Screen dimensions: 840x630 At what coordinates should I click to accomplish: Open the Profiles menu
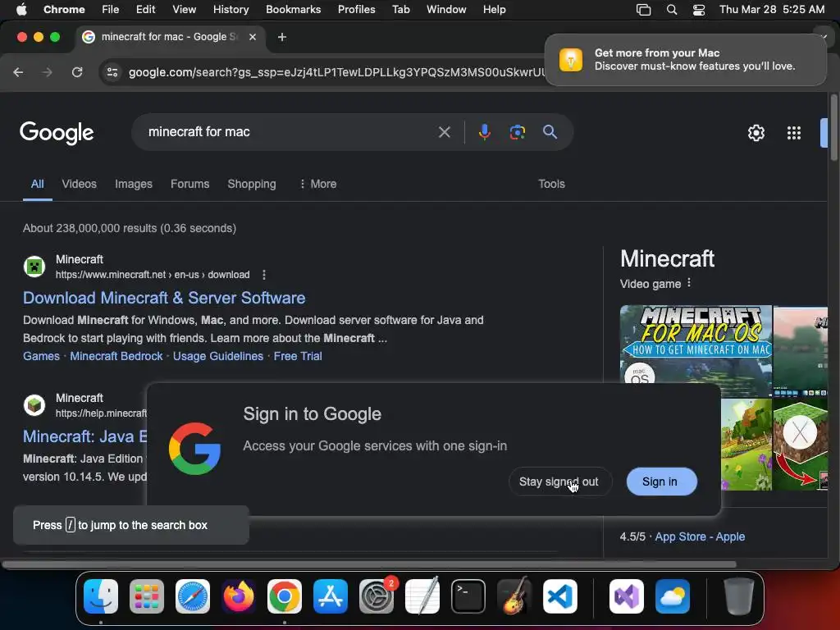pyautogui.click(x=356, y=9)
